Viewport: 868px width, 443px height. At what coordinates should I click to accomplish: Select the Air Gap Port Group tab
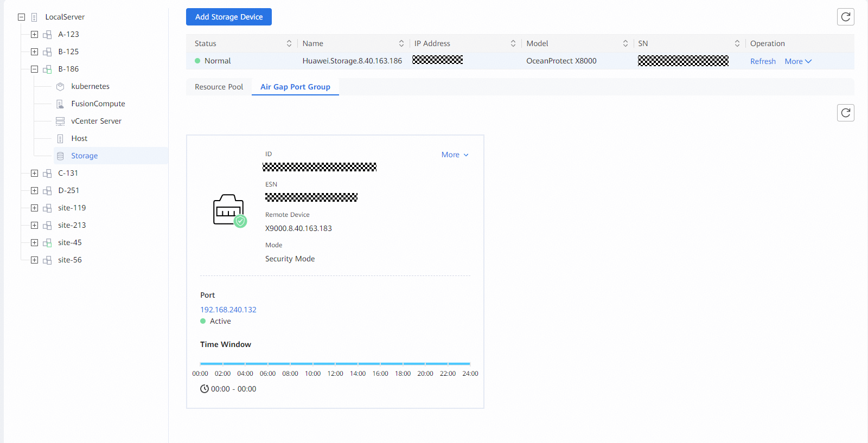(x=295, y=87)
